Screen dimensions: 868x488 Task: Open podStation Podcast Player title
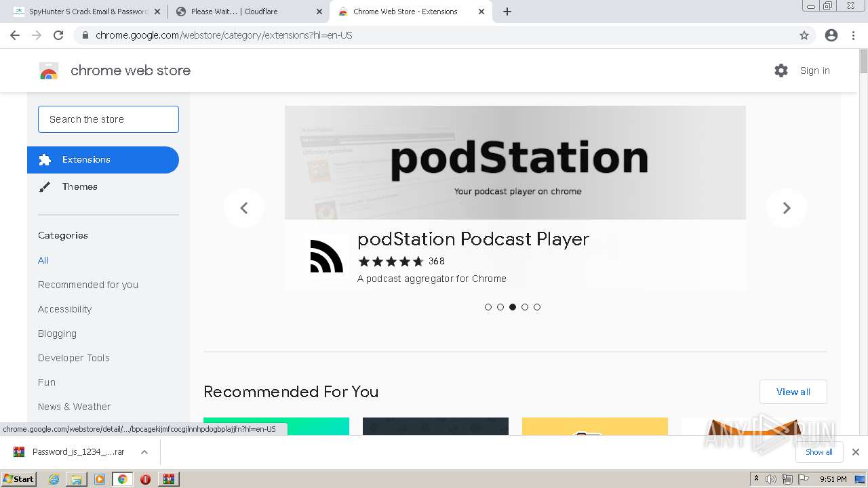[x=473, y=239]
